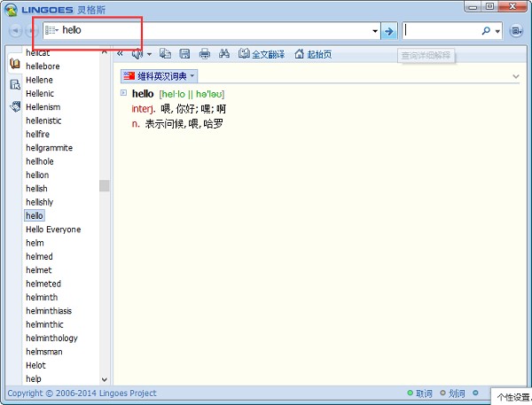Select the third sidebar appendix icon

coord(15,106)
